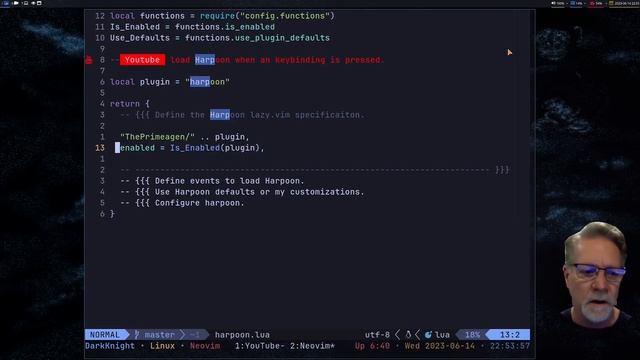Click the red Youtube tag on line 8
The height and width of the screenshot is (360, 640).
(x=142, y=60)
